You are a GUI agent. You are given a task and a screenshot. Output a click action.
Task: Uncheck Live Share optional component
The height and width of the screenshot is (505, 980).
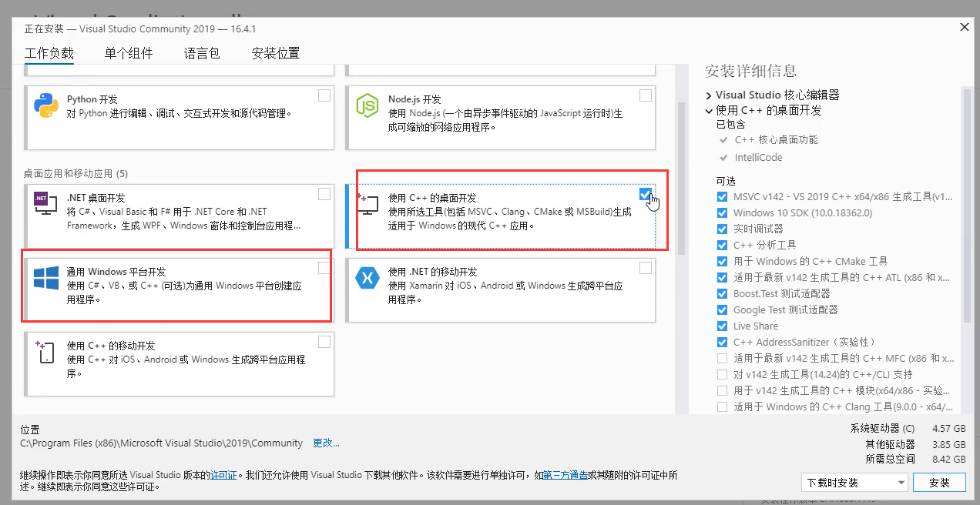pyautogui.click(x=722, y=326)
